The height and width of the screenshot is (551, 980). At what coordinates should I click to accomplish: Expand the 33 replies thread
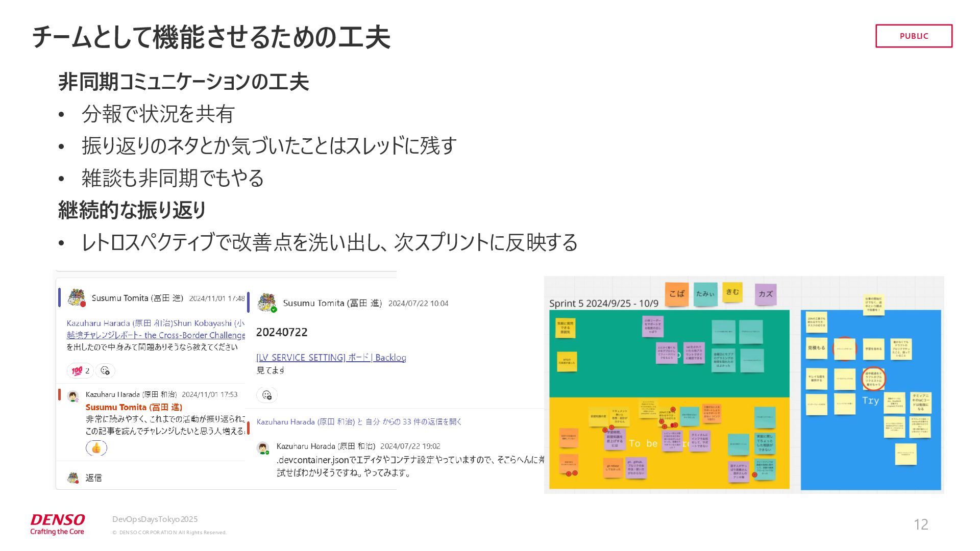click(x=359, y=421)
